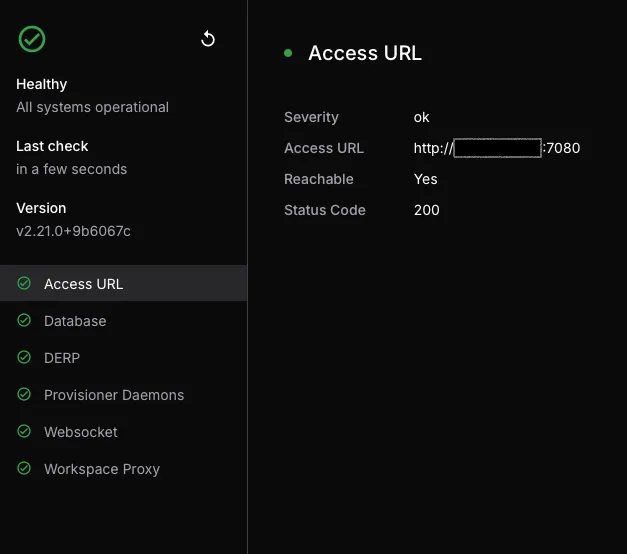Click the 'All systems operational' status text
Image resolution: width=627 pixels, height=554 pixels.
coord(92,107)
